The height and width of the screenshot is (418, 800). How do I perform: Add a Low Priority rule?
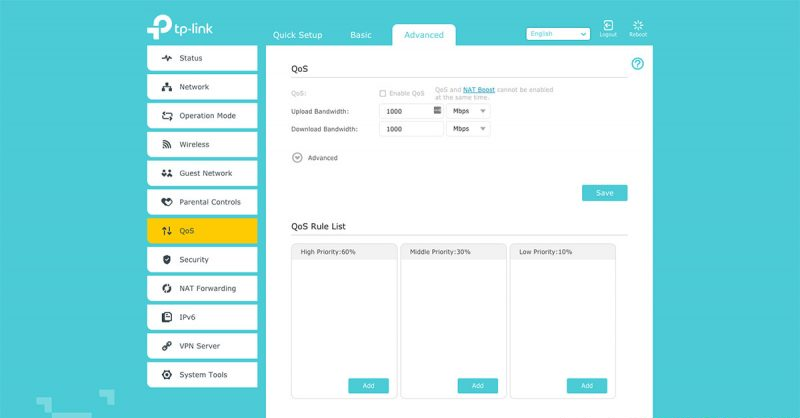[586, 385]
